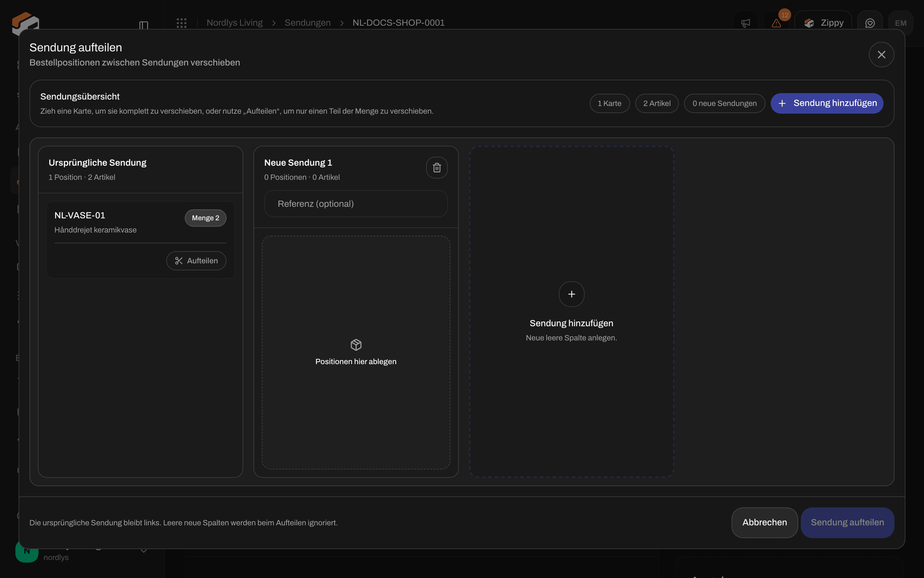
Task: Click Positionen hier ablegen drop area text
Action: (356, 362)
